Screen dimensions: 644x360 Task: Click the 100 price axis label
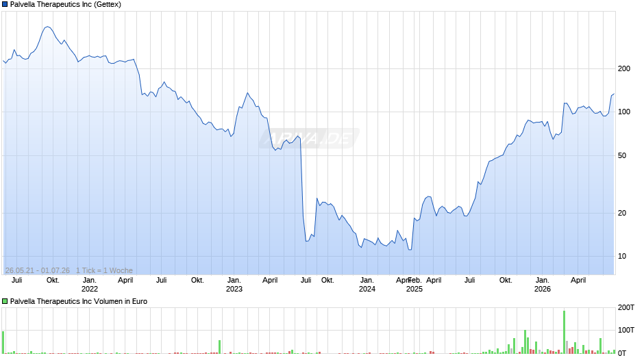pos(624,112)
